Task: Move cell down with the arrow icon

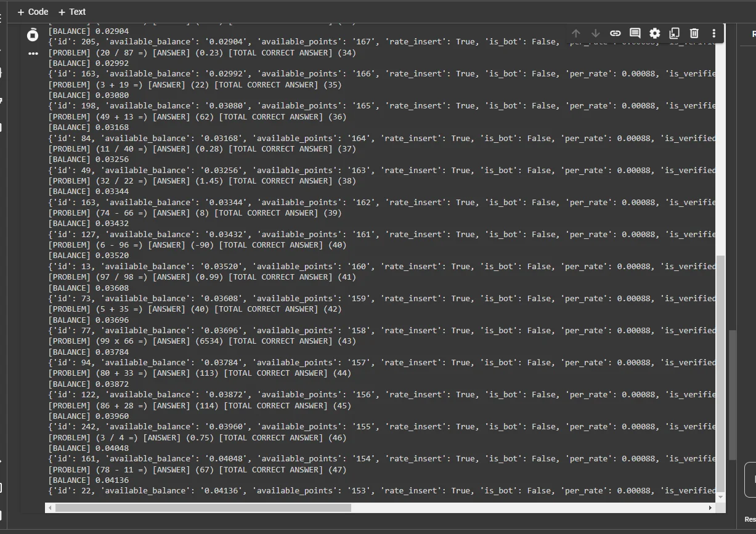Action: (596, 33)
